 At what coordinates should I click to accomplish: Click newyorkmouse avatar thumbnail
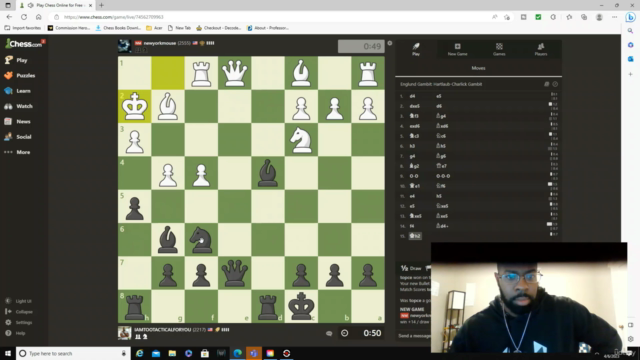(x=124, y=46)
